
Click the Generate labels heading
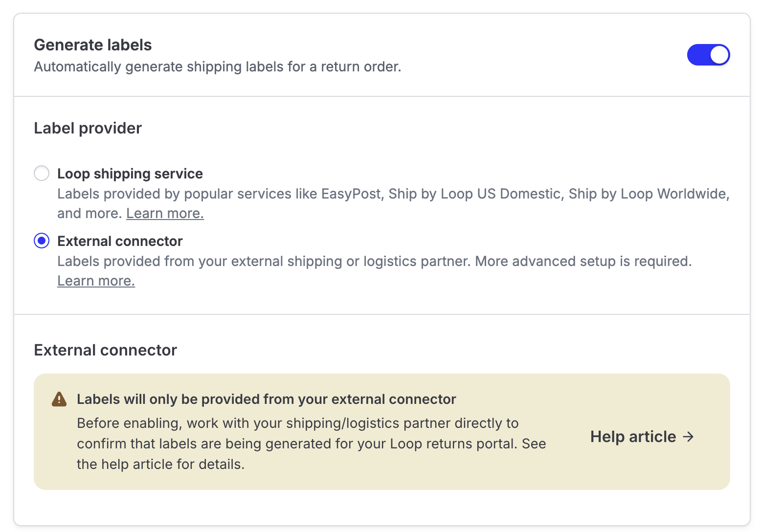93,45
